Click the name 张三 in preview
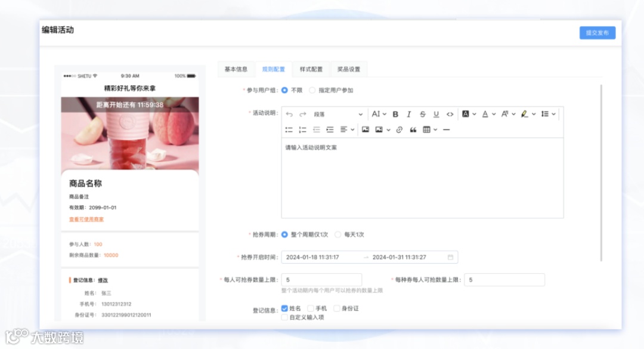 click(x=106, y=294)
